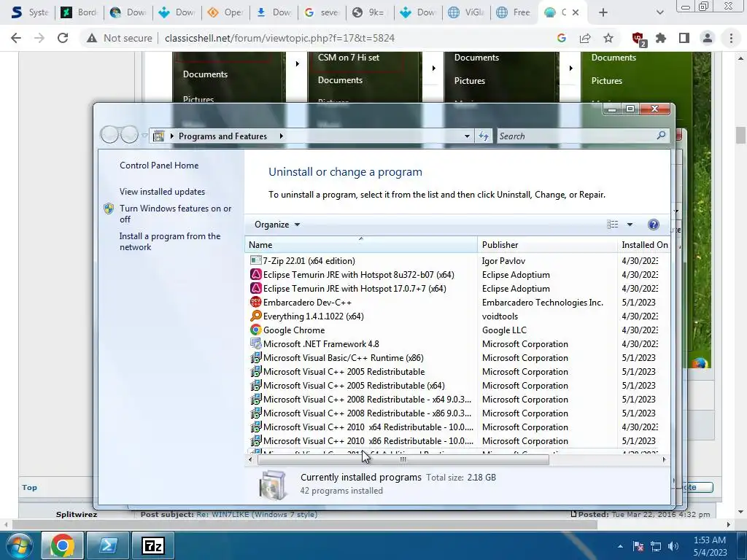747x560 pixels.
Task: Select Visual C++ 2008 x86 Redistributable row
Action: (x=458, y=413)
